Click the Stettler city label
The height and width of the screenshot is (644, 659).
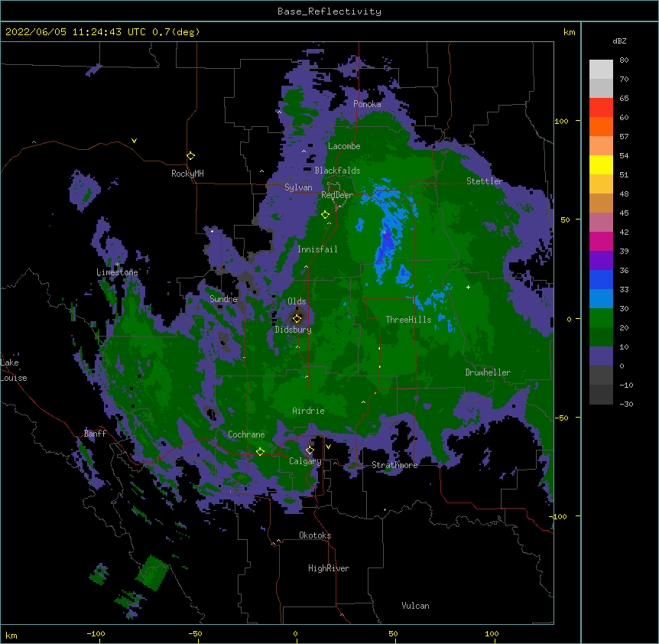coord(485,181)
